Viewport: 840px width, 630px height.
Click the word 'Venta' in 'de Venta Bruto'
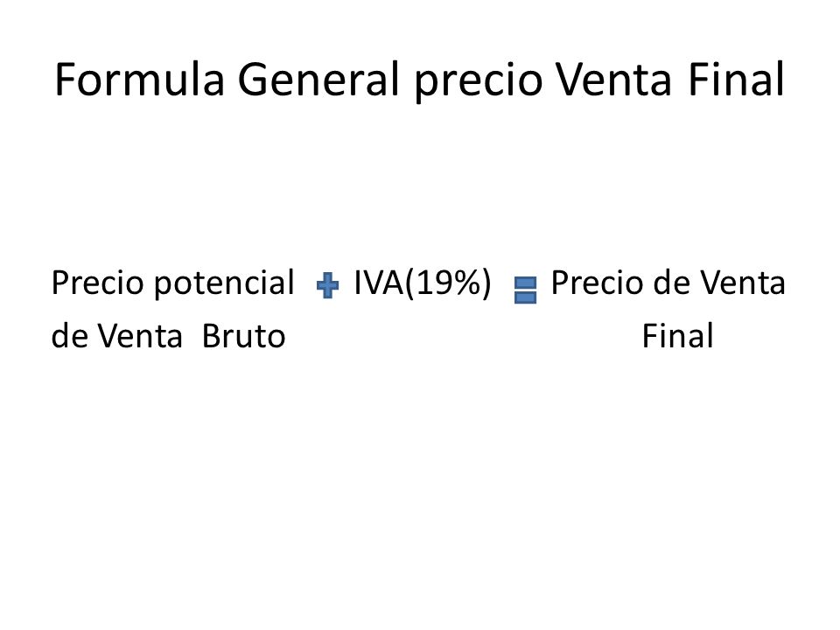click(140, 336)
